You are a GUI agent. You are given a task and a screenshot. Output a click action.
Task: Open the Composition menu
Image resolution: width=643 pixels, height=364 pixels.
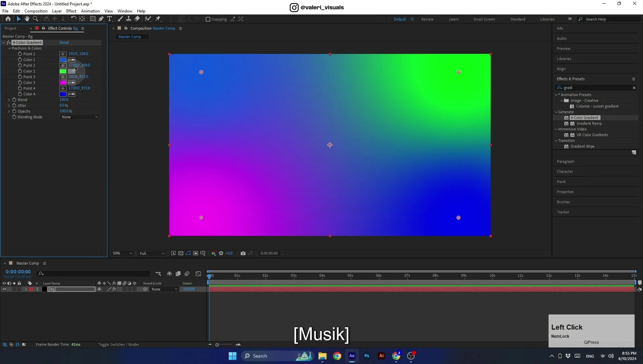[x=36, y=11]
